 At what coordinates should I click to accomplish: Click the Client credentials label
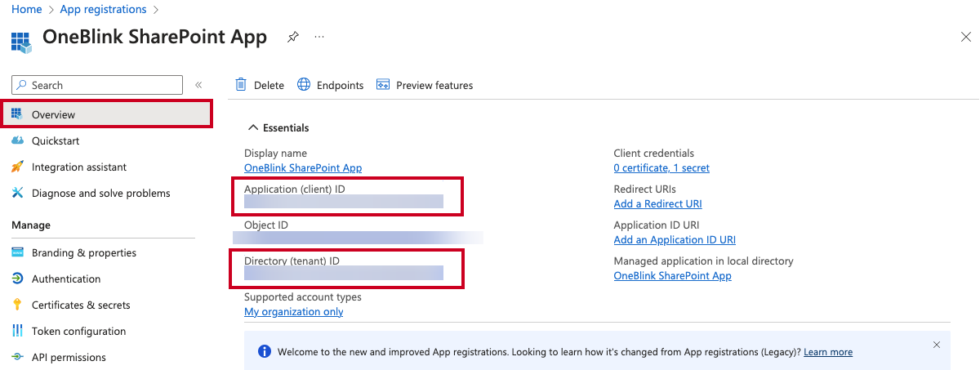click(654, 153)
